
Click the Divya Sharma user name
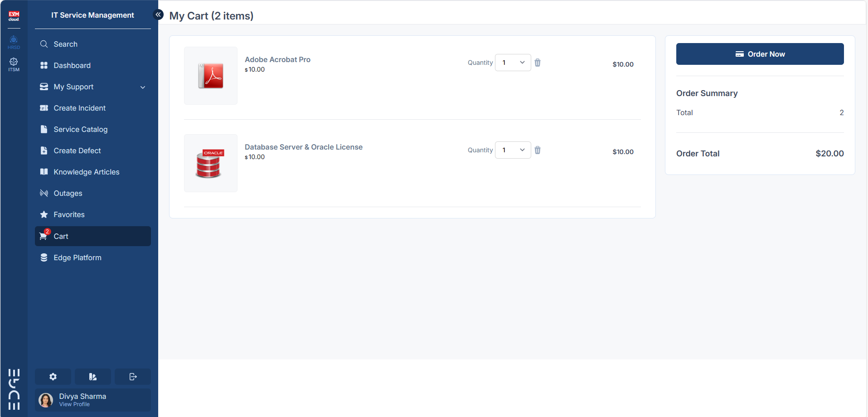82,396
